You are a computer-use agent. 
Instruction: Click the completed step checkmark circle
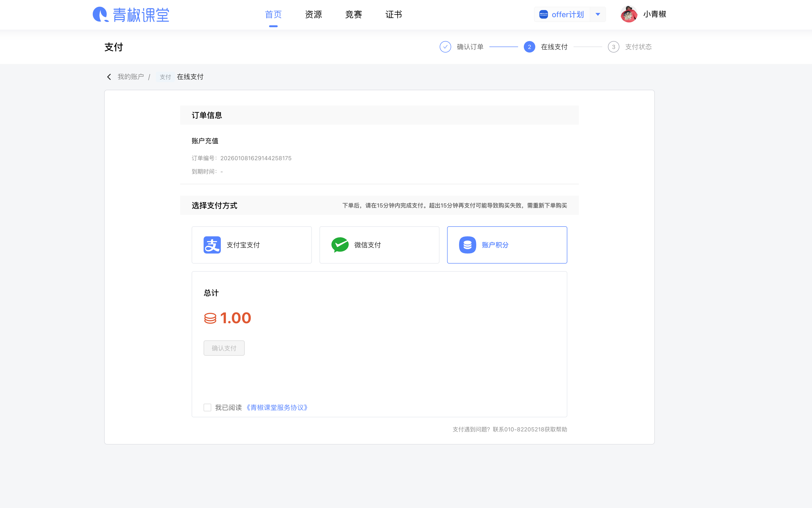click(x=445, y=47)
